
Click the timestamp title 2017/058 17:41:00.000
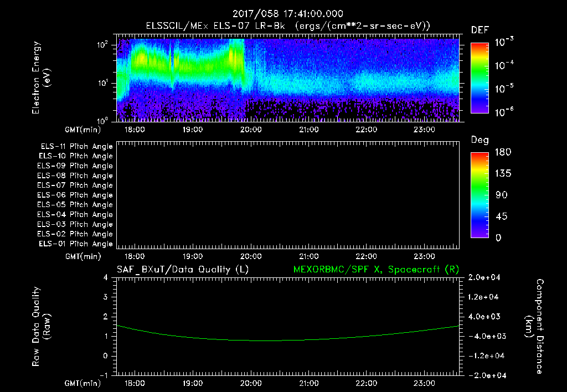coord(288,14)
